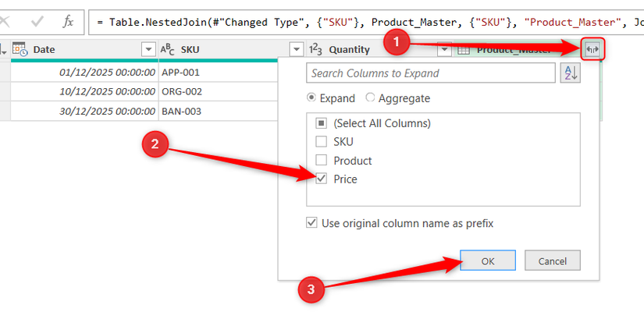Select the Aggregate radio option
Screen dimensions: 644x319
(x=370, y=98)
